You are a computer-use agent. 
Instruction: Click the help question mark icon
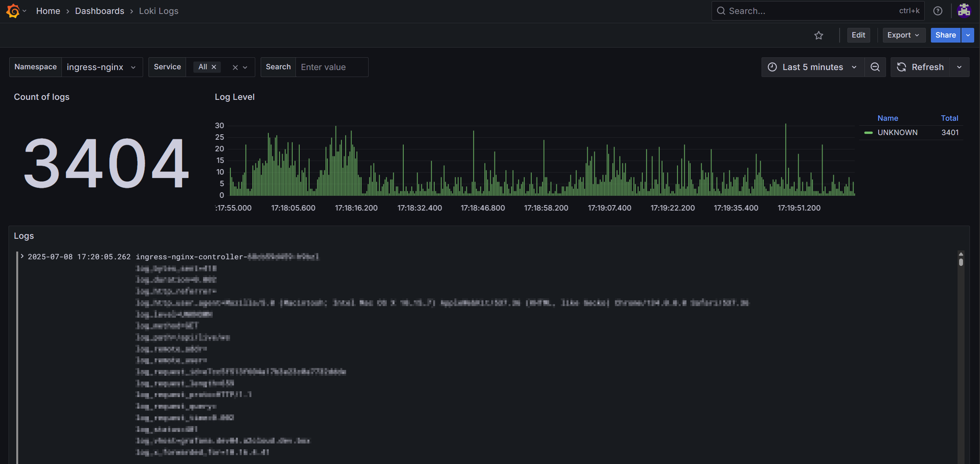pyautogui.click(x=937, y=11)
